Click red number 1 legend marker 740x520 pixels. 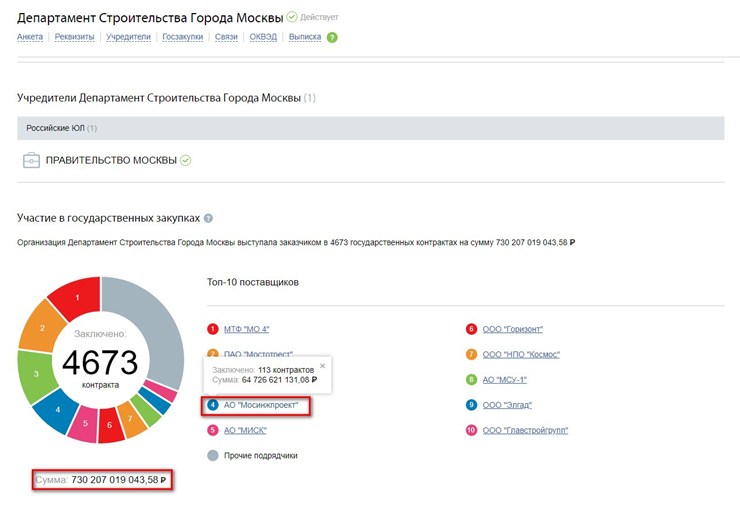tap(213, 329)
